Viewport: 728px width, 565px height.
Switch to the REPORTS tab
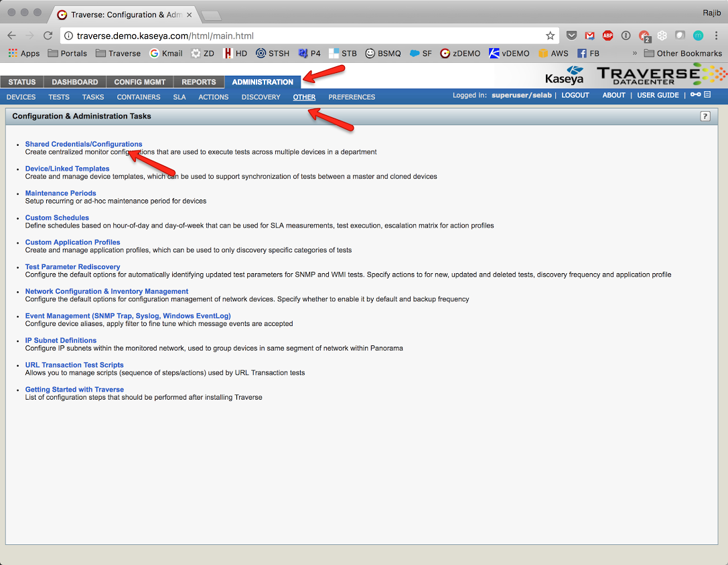coord(199,82)
